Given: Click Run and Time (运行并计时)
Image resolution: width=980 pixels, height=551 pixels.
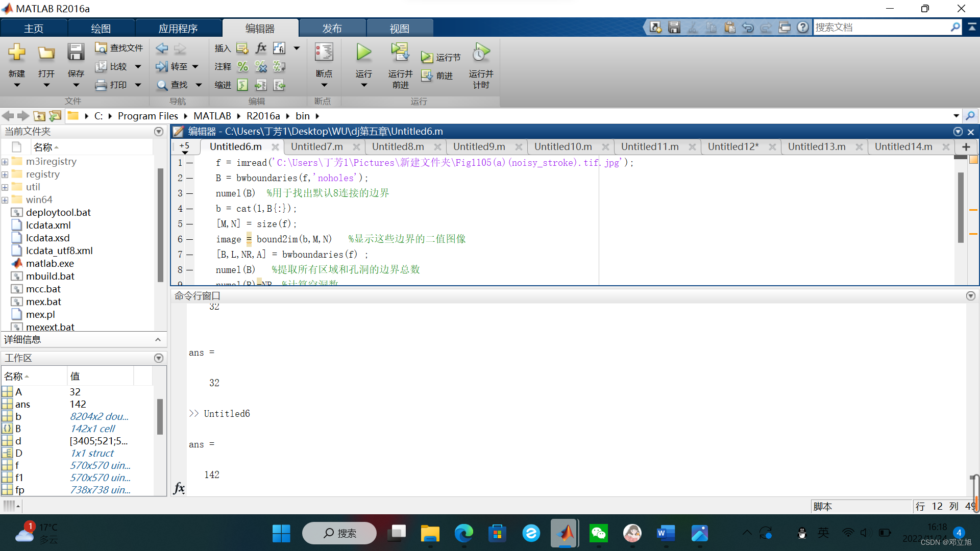Looking at the screenshot, I should 481,64.
